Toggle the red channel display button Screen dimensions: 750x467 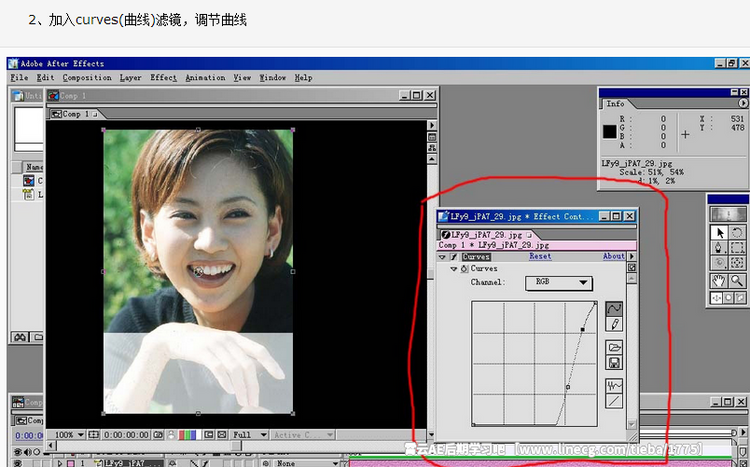181,435
